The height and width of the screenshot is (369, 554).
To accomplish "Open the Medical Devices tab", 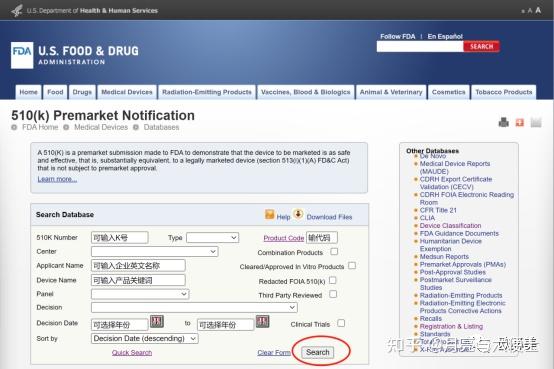I will (x=127, y=92).
